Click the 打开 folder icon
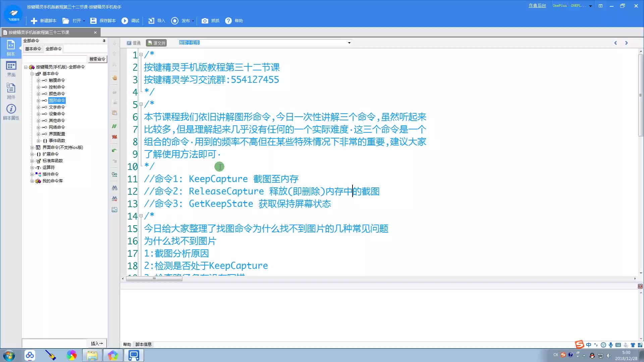This screenshot has width=644, height=362. click(66, 21)
